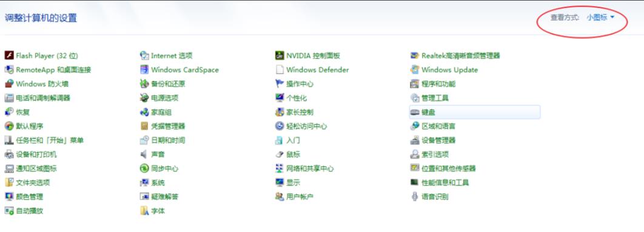Click the Windows 防火墙 icon

[x=9, y=84]
